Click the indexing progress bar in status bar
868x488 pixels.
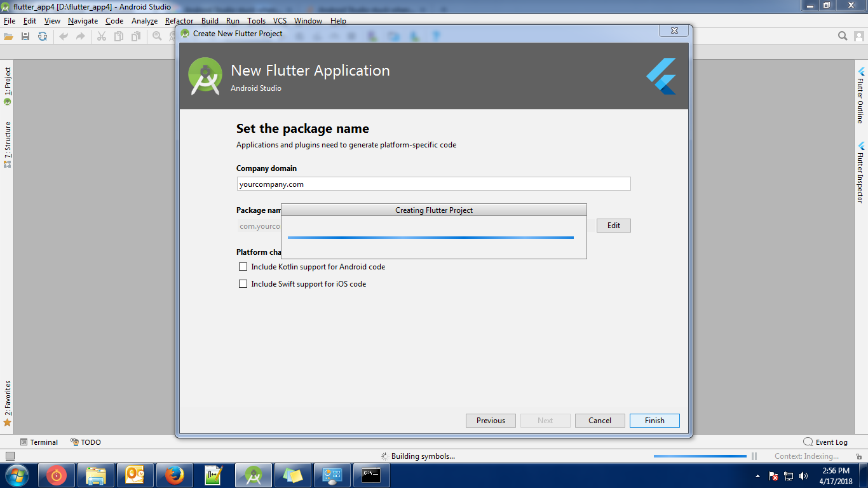[x=700, y=456]
